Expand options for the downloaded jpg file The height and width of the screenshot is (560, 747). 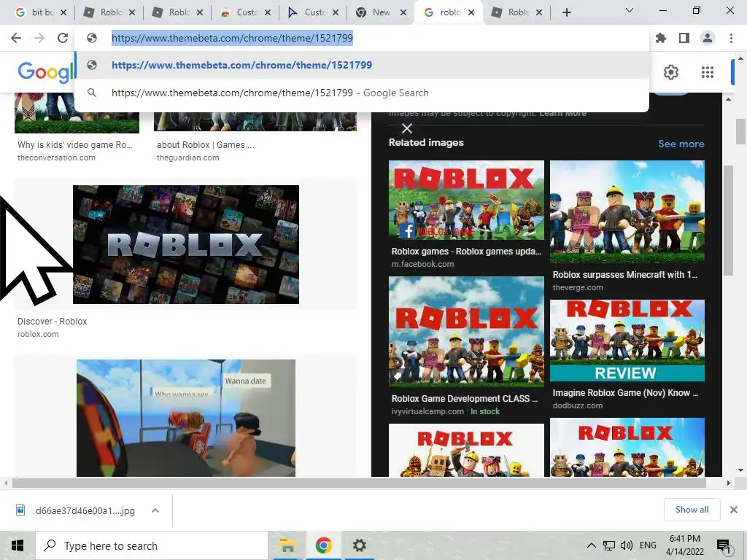155,510
